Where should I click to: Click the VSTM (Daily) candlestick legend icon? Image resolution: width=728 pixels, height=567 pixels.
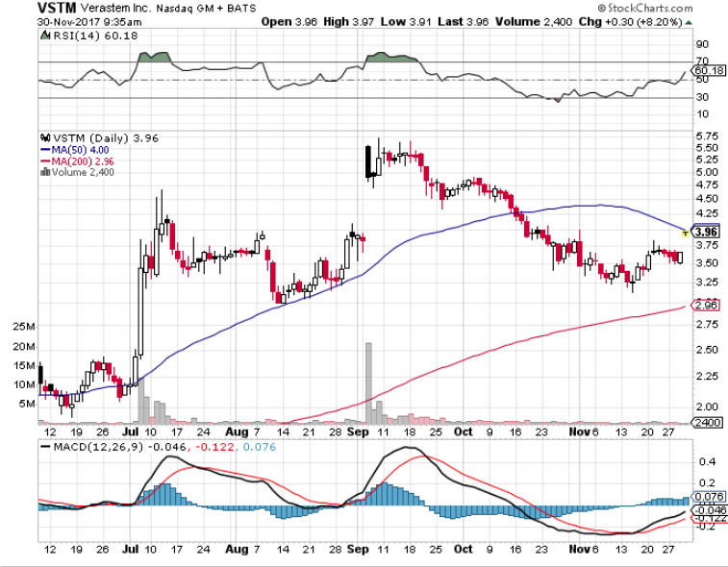44,137
